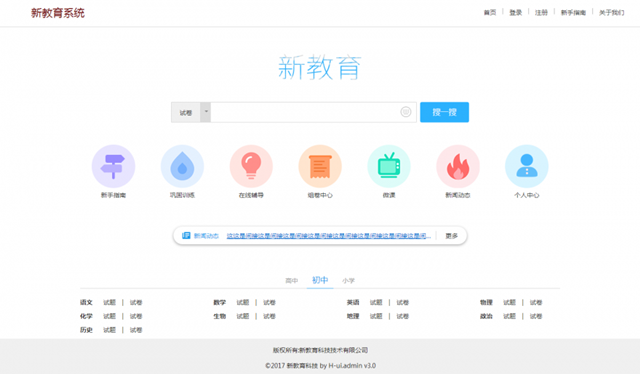Go to 首页 in top navigation
The width and height of the screenshot is (640, 374).
490,13
